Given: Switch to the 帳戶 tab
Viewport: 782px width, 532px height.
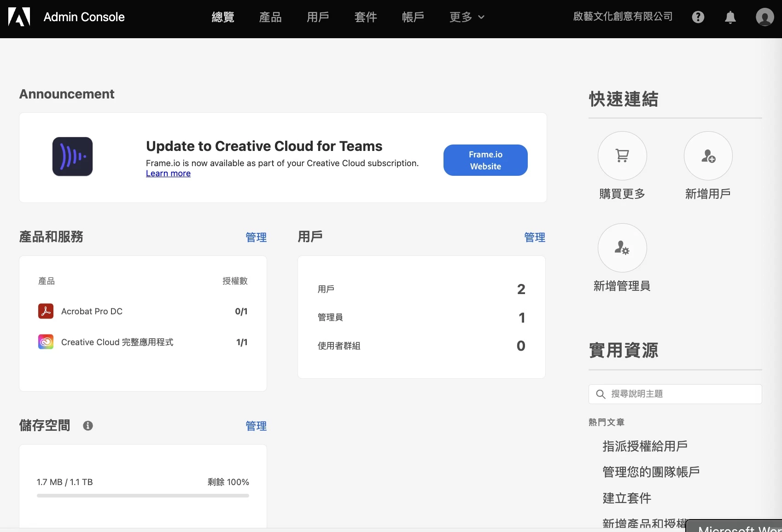Looking at the screenshot, I should [x=413, y=17].
